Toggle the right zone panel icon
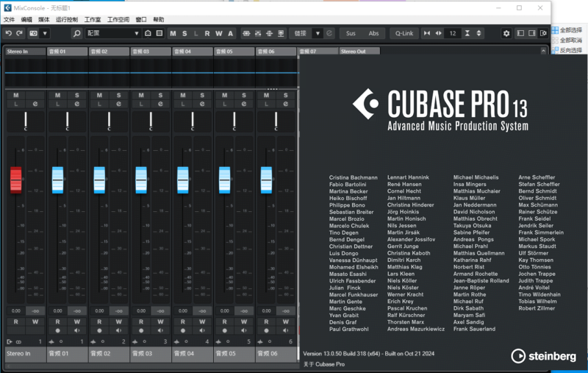 531,33
